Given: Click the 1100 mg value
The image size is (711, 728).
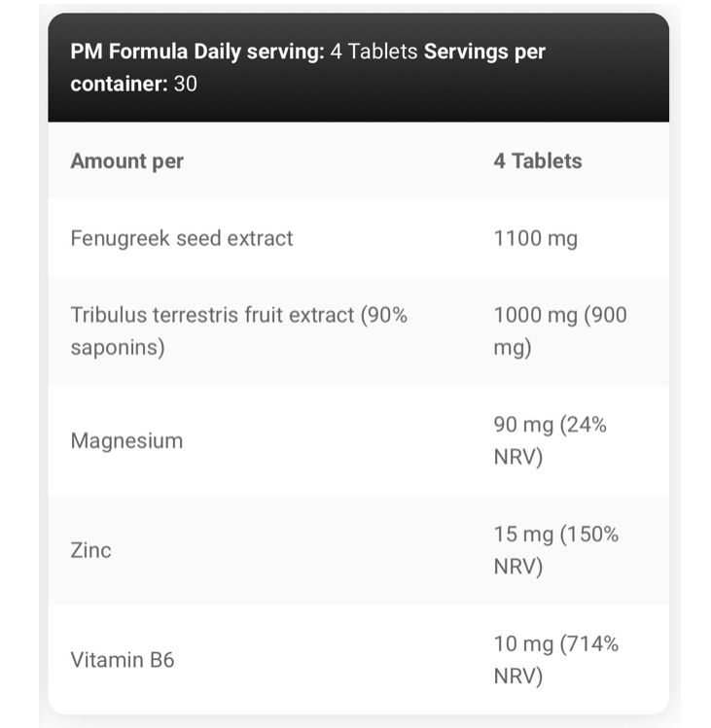Looking at the screenshot, I should click(x=536, y=239).
